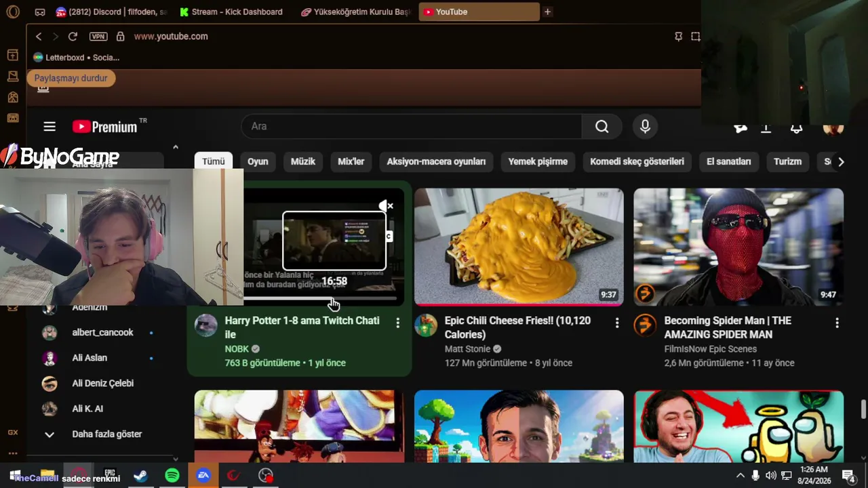Click the magnifier search button

click(x=601, y=127)
